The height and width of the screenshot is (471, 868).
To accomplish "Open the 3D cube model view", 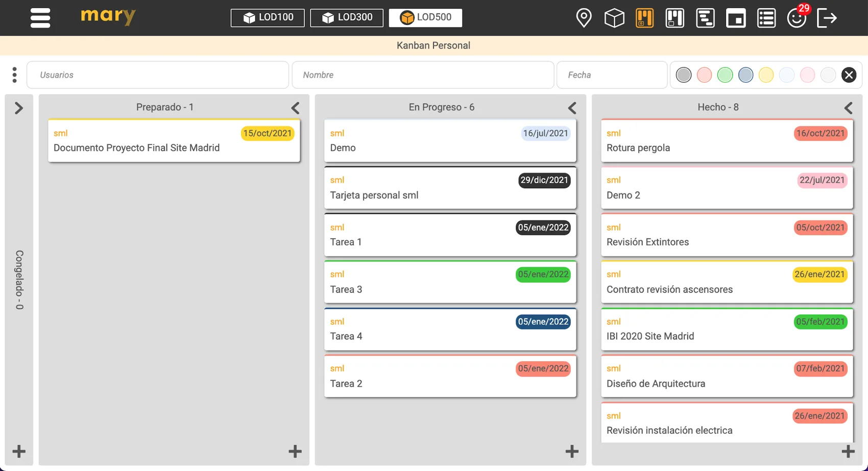I will coord(614,18).
